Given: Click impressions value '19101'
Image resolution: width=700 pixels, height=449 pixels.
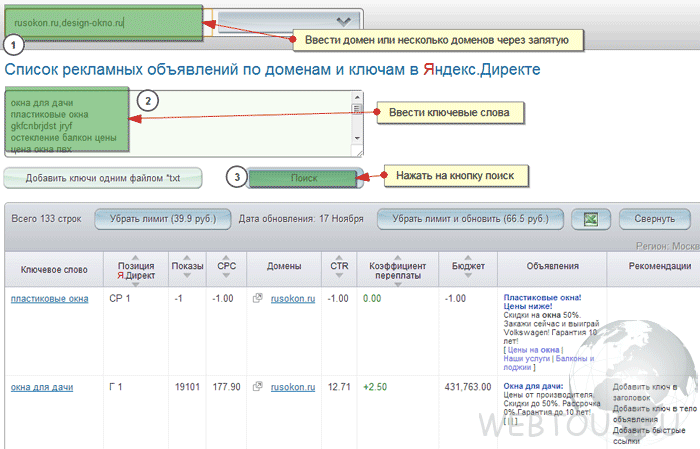Looking at the screenshot, I should tap(187, 387).
